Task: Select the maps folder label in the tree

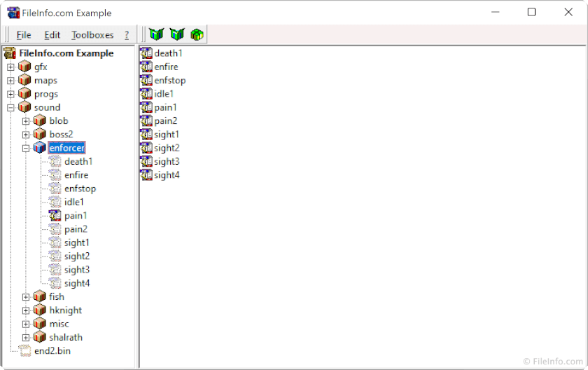Action: click(x=45, y=81)
